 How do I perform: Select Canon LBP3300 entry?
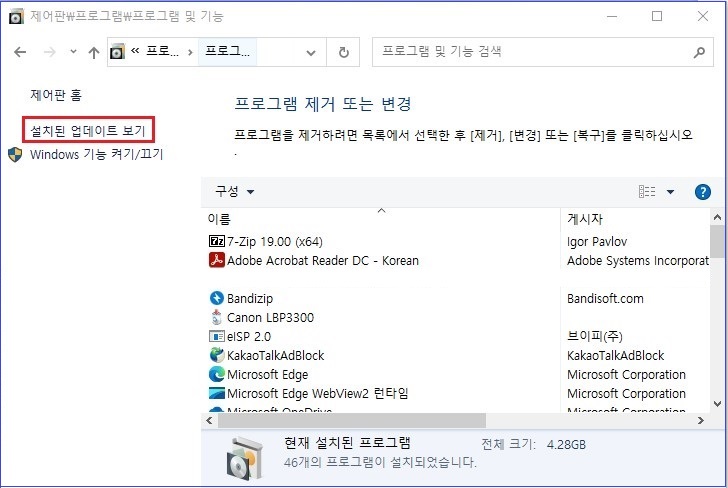click(x=270, y=318)
